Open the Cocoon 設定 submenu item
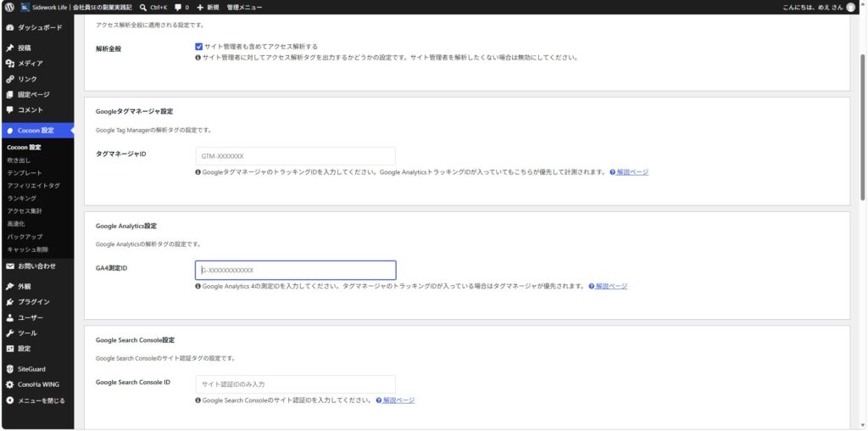Screen dimensions: 868x431 coord(24,148)
